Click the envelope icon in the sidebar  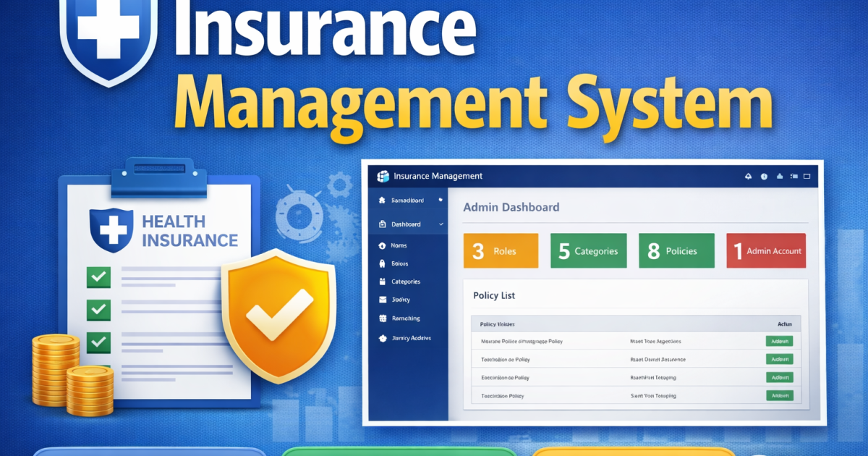(x=382, y=300)
